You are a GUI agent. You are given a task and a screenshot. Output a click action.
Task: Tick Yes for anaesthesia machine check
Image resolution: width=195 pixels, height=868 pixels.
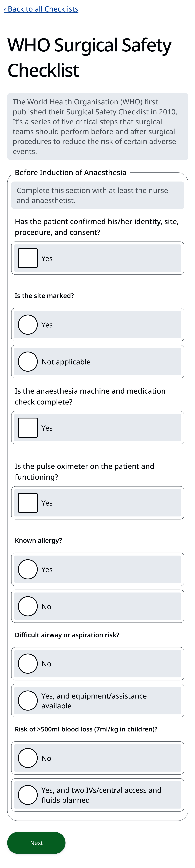(28, 428)
